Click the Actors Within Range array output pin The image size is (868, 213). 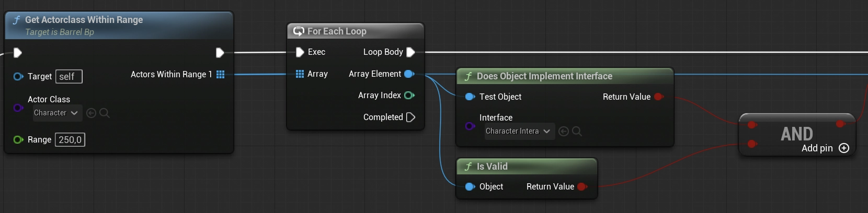(220, 75)
